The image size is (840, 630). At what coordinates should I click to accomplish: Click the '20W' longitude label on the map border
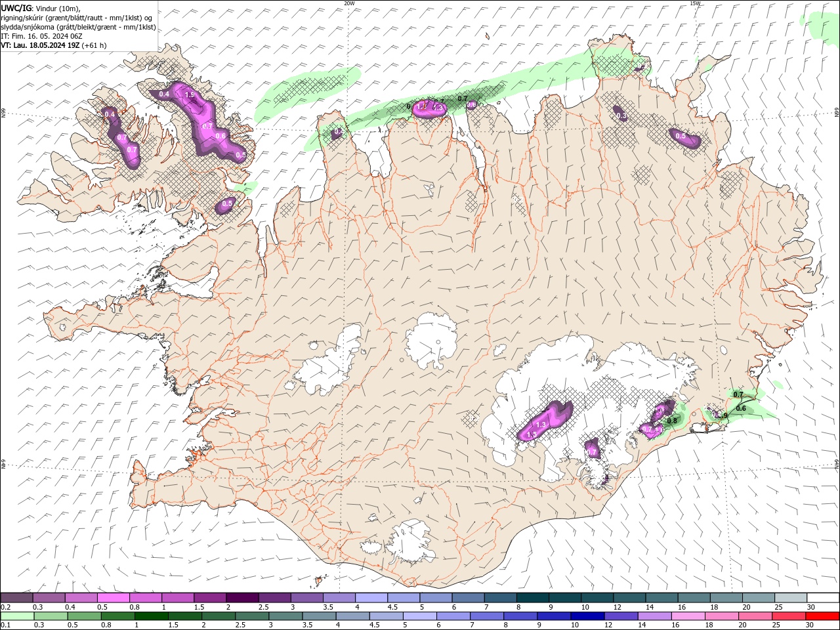349,3
